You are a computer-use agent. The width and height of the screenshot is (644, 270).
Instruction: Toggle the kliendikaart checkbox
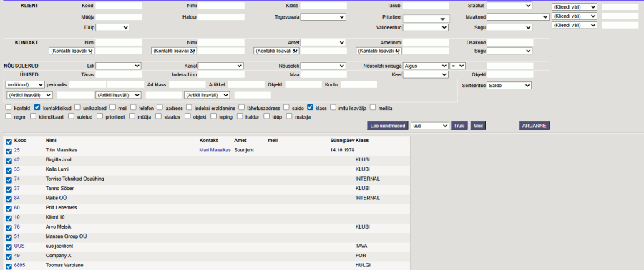tap(33, 116)
